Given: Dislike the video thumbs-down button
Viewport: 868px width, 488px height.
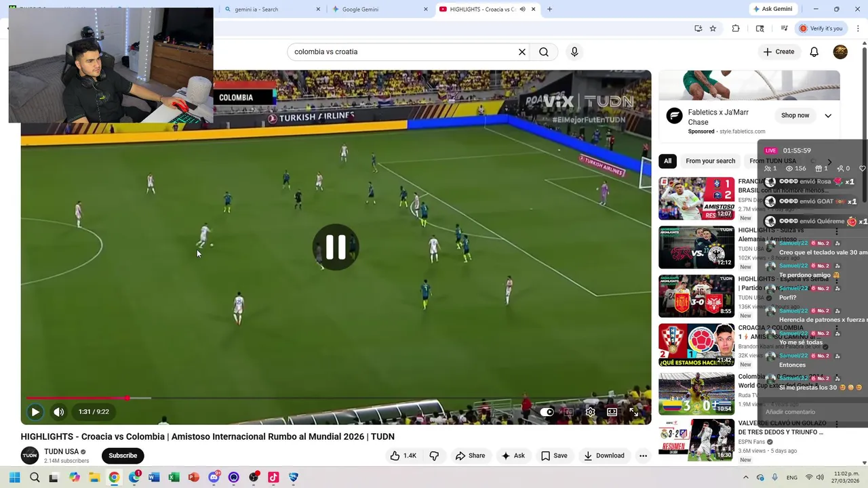Looking at the screenshot, I should [434, 455].
